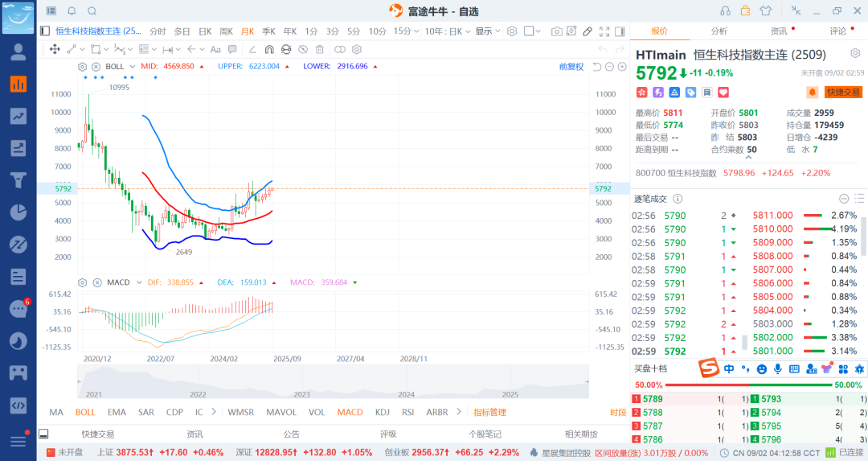The image size is (868, 461).
Task: Open BOLL indicator settings gear
Action: 83,67
